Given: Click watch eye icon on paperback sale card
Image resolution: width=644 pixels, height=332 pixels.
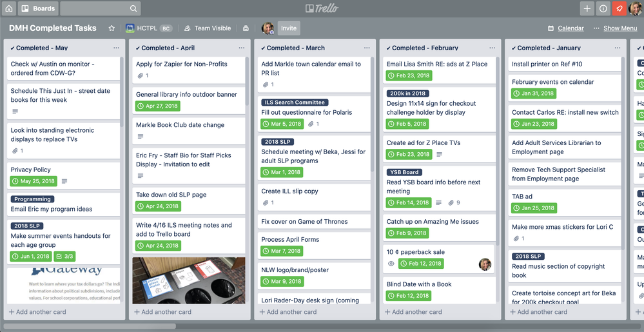Looking at the screenshot, I should click(391, 264).
